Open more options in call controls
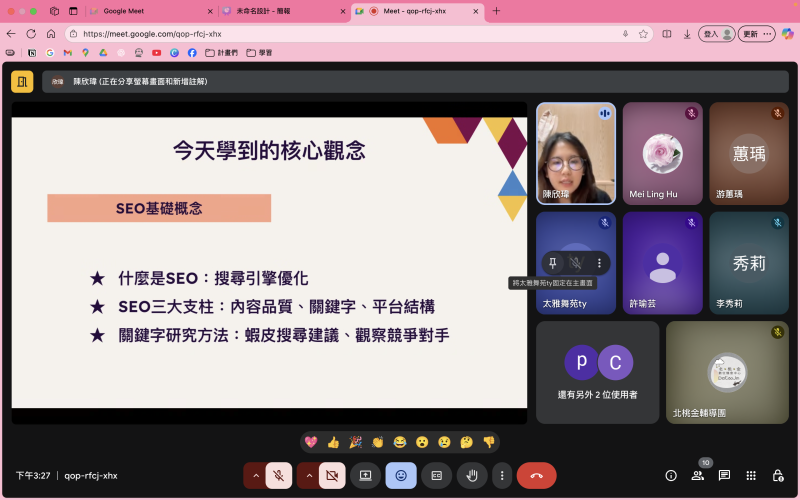 click(x=502, y=476)
